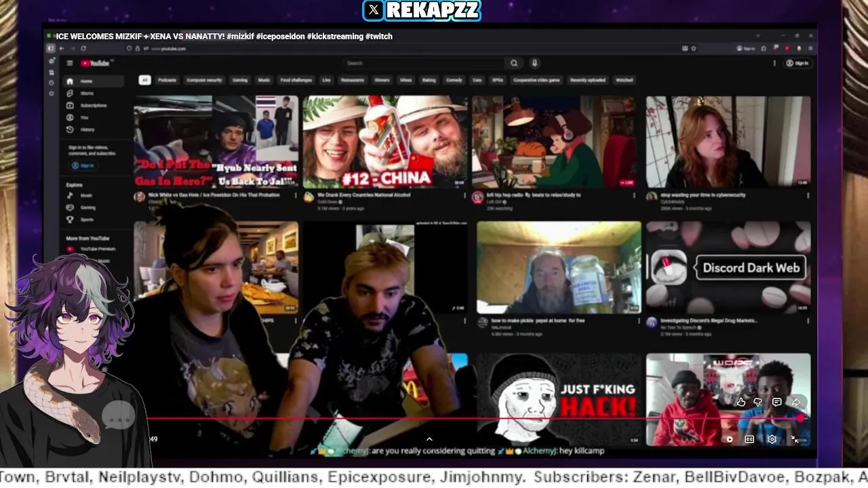
Task: Open Gaming under Explore in sidebar
Action: click(x=94, y=207)
